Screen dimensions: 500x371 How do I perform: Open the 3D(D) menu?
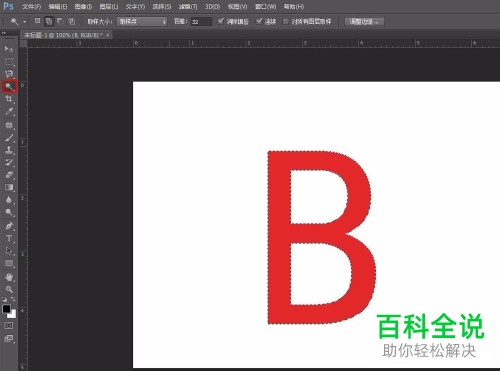tap(212, 7)
